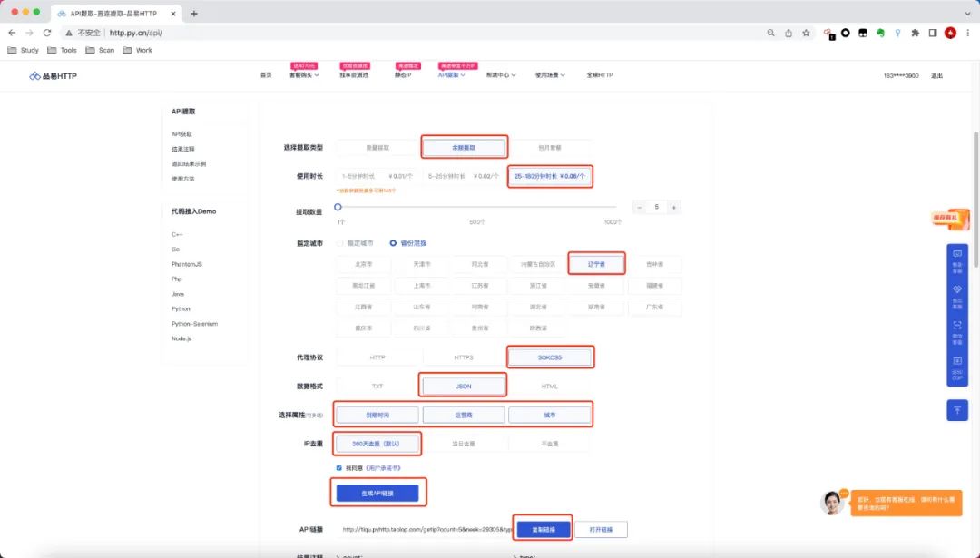This screenshot has width=980, height=558.
Task: Select 包月套餐 extraction type
Action: 549,148
